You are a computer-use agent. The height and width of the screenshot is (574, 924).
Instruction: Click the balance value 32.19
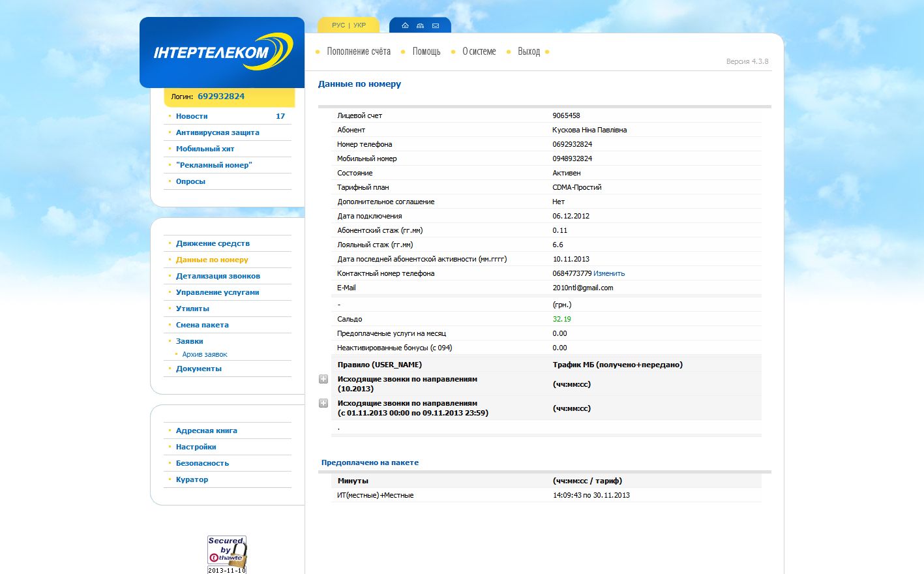pyautogui.click(x=561, y=319)
